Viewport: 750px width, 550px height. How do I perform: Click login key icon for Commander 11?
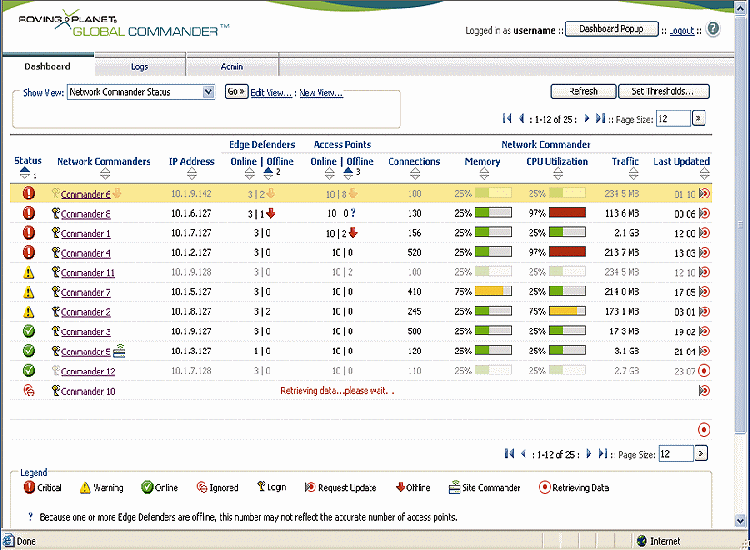(x=56, y=272)
